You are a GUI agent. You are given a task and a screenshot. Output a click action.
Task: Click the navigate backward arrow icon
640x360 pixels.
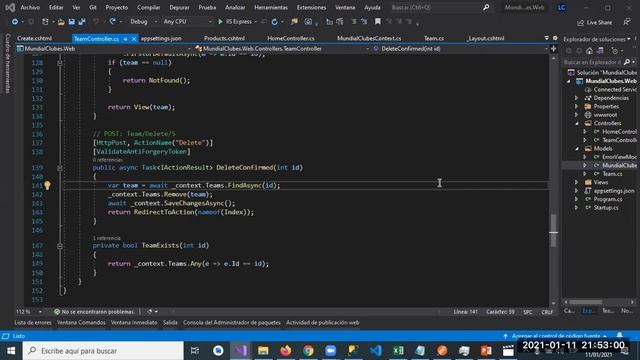pyautogui.click(x=15, y=22)
